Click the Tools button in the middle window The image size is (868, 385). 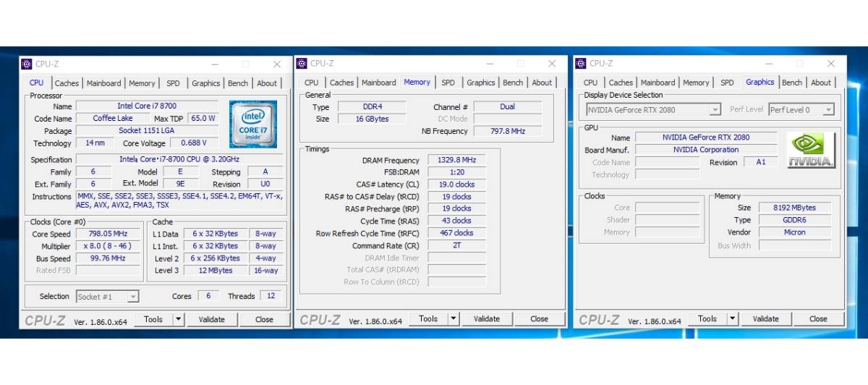(428, 319)
